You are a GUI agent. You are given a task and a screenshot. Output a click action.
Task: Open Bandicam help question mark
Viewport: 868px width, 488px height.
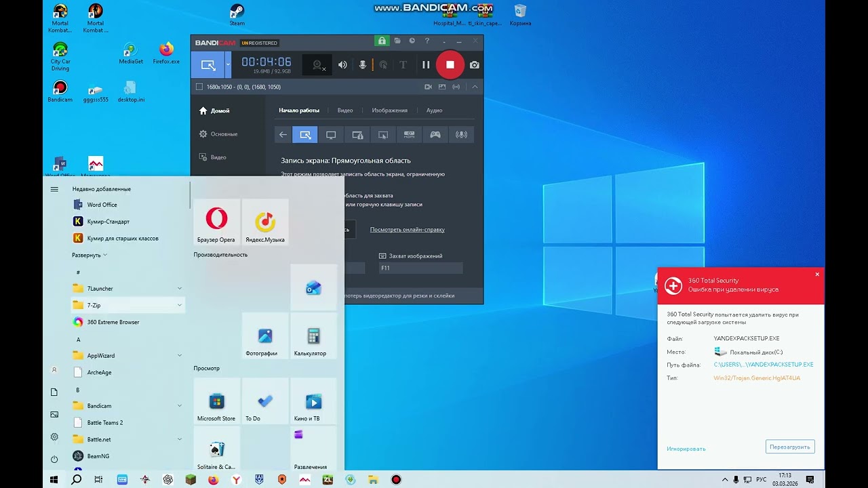(x=427, y=41)
